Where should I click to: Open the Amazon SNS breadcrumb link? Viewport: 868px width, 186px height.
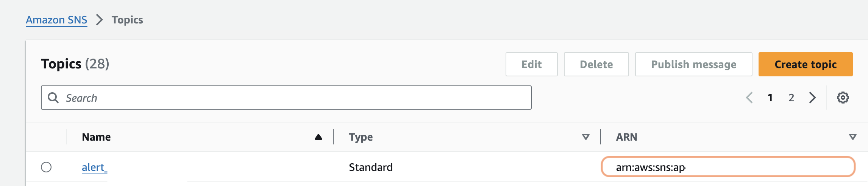[56, 20]
